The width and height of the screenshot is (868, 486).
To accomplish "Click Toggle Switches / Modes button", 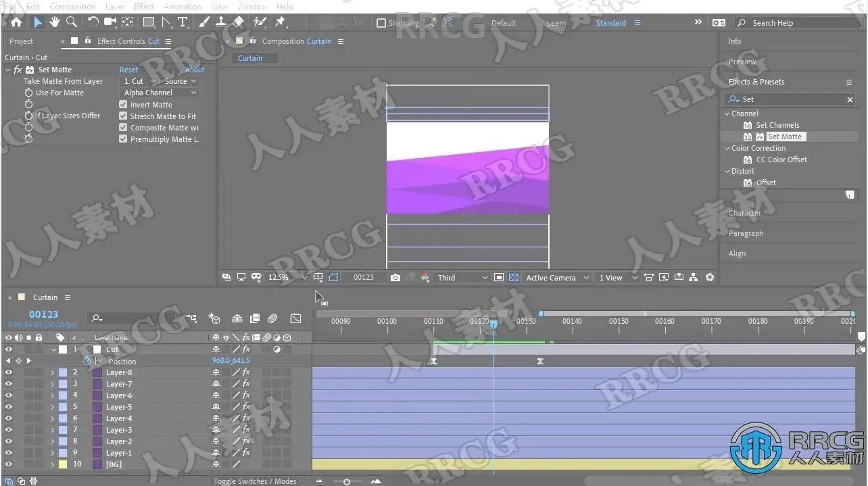I will tap(255, 481).
